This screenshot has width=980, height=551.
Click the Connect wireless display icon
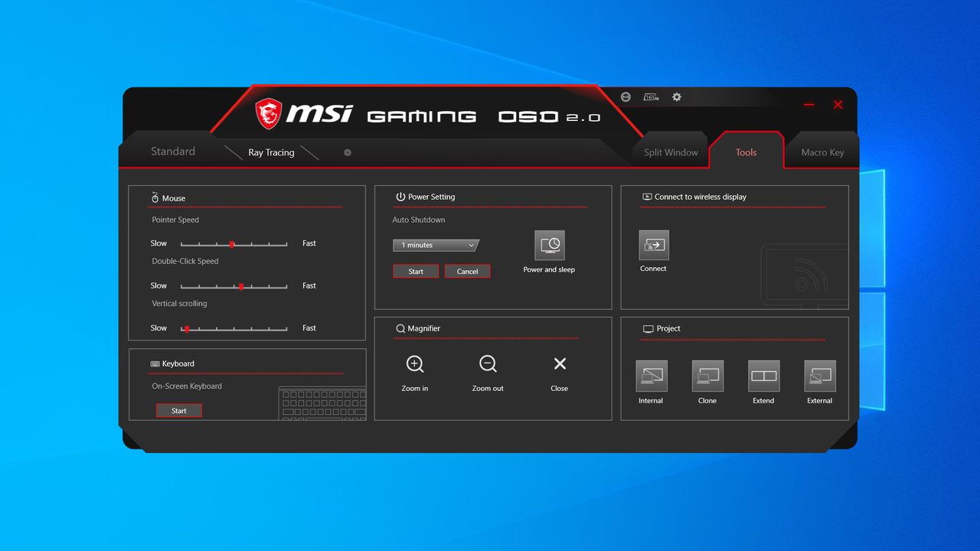pos(653,245)
